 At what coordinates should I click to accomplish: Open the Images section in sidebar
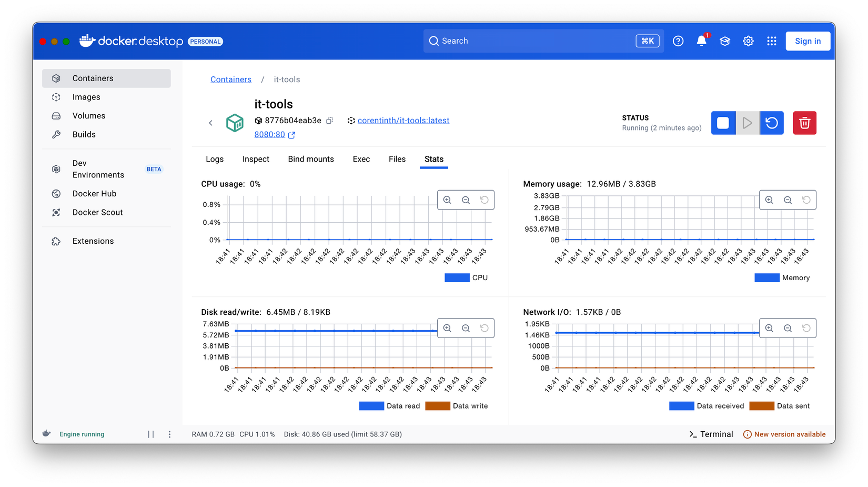click(x=86, y=97)
